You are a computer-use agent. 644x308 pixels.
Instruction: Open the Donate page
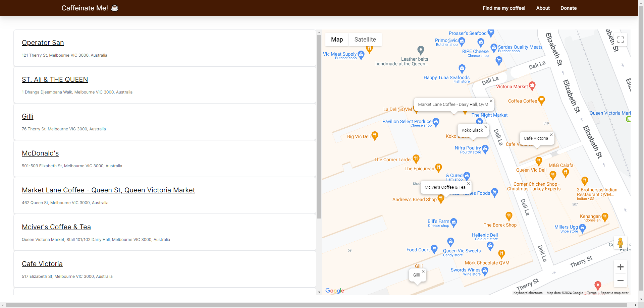click(x=569, y=8)
